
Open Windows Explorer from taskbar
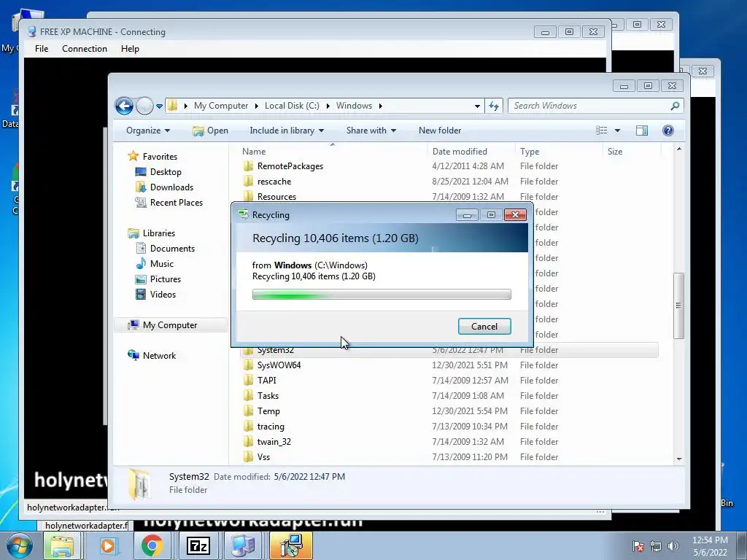point(62,545)
